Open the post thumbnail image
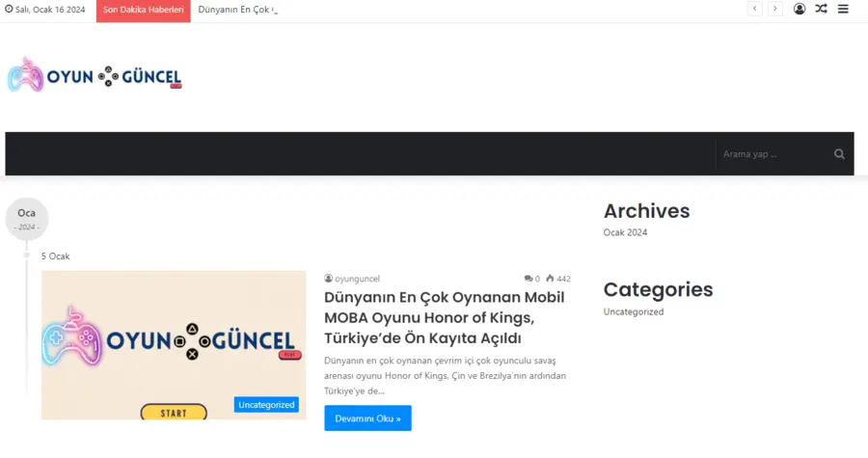 (174, 345)
